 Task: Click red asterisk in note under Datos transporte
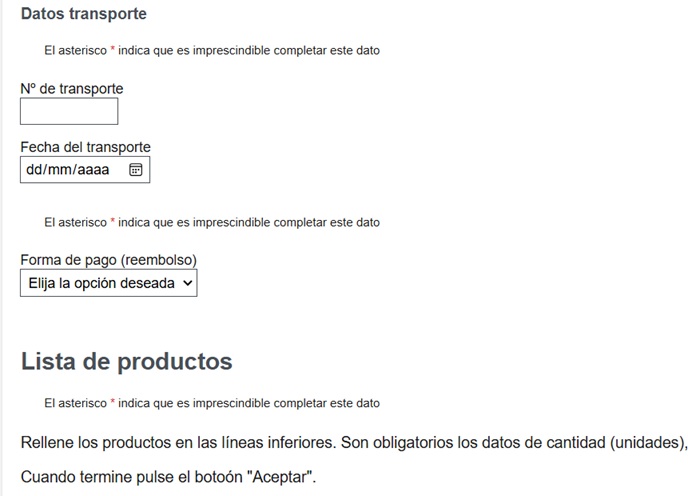click(112, 49)
